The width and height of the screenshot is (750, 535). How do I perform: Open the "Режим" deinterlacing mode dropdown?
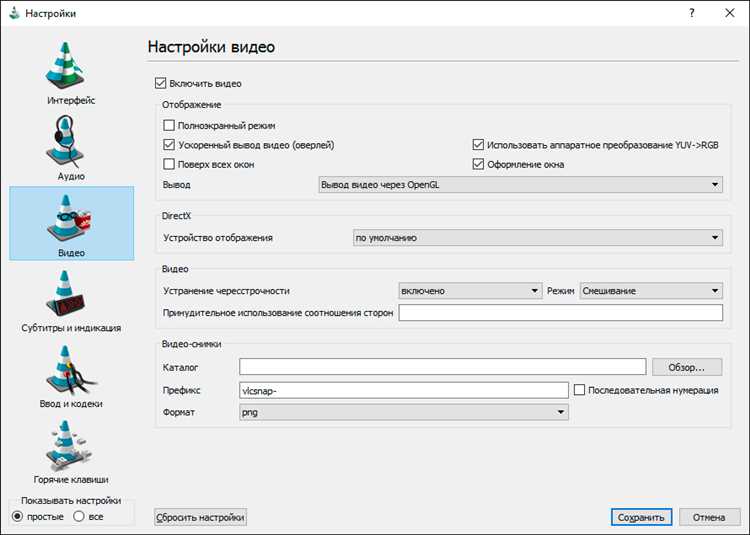click(x=651, y=291)
